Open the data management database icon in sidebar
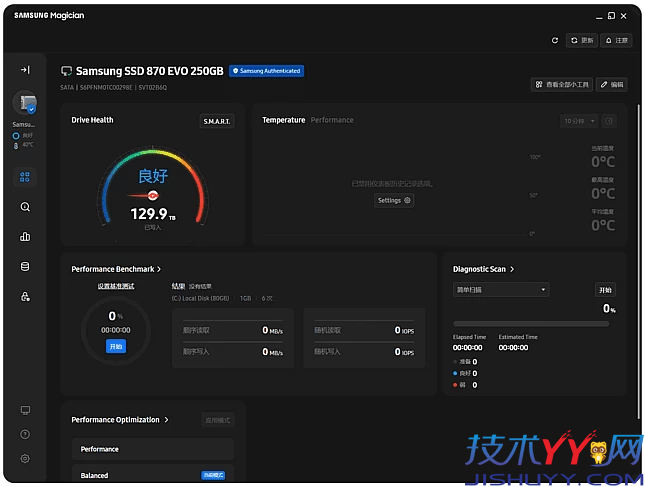Viewport: 645px width, 487px height. 25,267
